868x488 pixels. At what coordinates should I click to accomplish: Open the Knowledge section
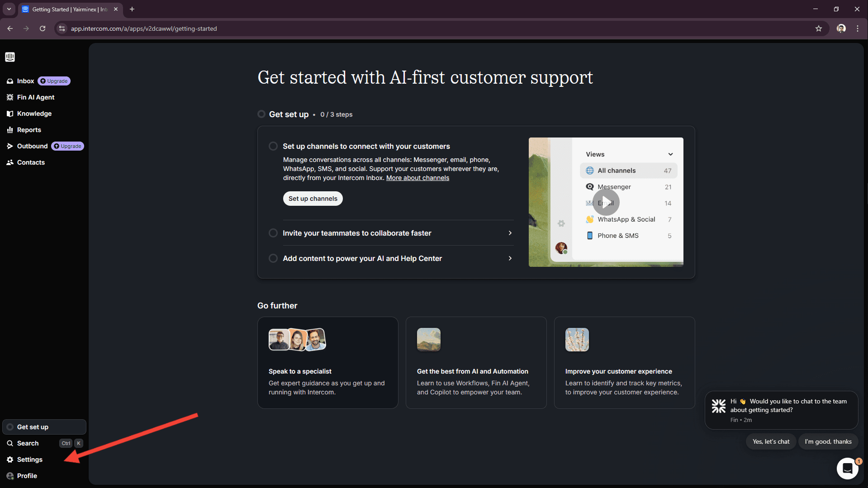(x=34, y=114)
